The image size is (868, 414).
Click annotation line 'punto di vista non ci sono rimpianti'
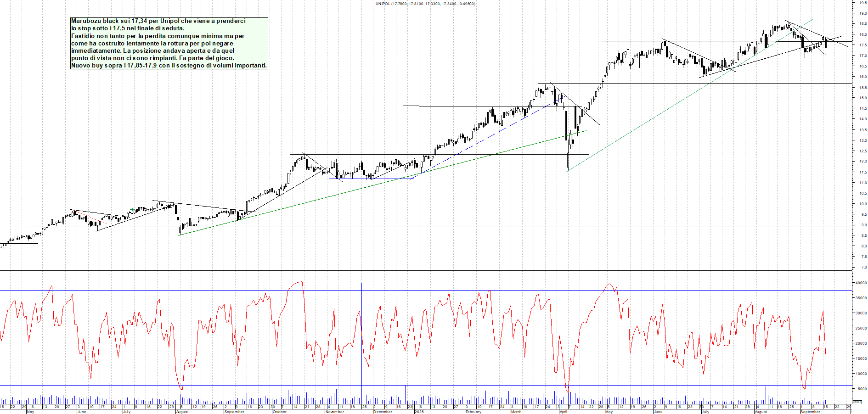[152, 58]
